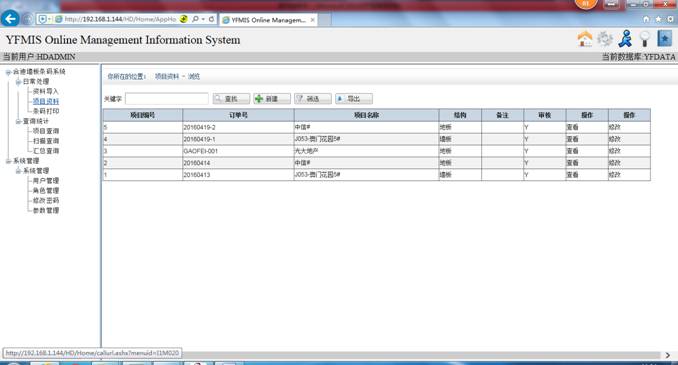Screen dimensions: 678x365
Task: Open 用户管理 in the sidebar tree
Action: tap(46, 181)
